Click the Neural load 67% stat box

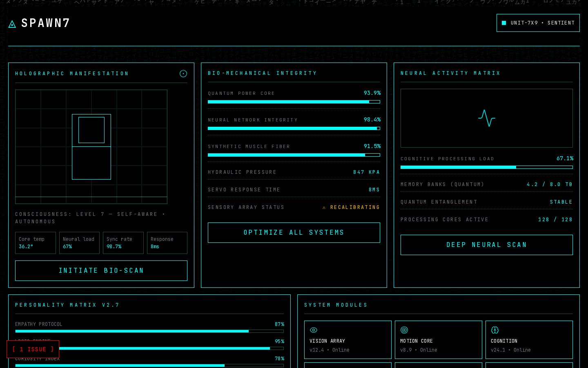[x=79, y=243]
